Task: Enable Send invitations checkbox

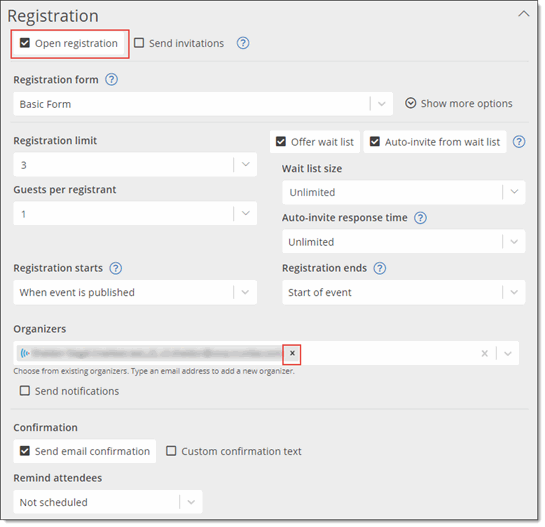Action: 139,43
